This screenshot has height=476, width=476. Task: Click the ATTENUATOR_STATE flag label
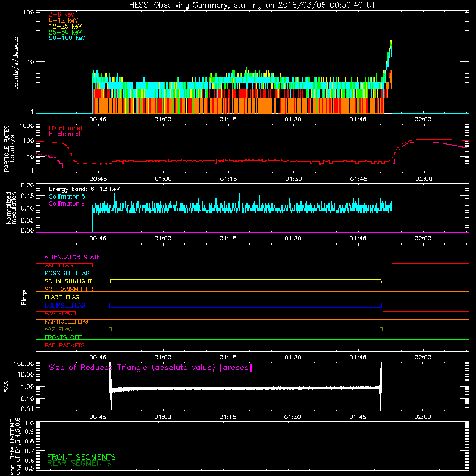(72, 257)
